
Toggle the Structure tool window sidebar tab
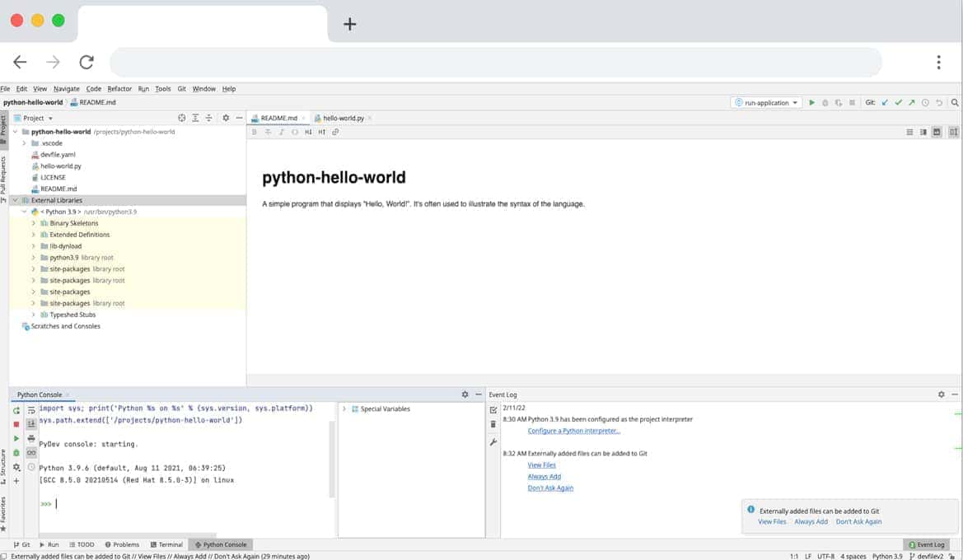coord(3,467)
